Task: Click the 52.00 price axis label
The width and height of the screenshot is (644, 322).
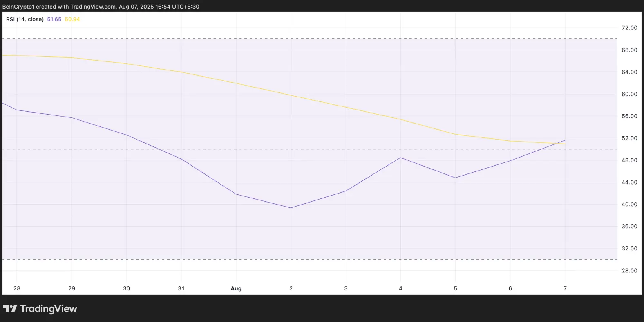Action: coord(629,138)
